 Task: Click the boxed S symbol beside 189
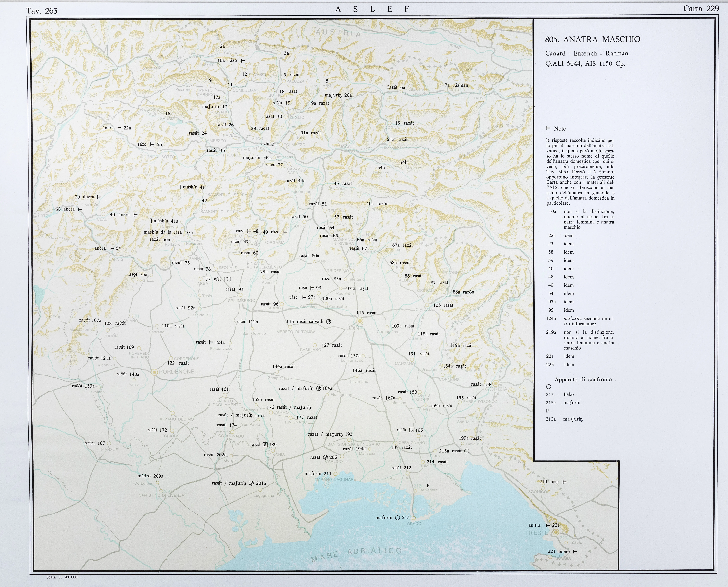pos(265,445)
